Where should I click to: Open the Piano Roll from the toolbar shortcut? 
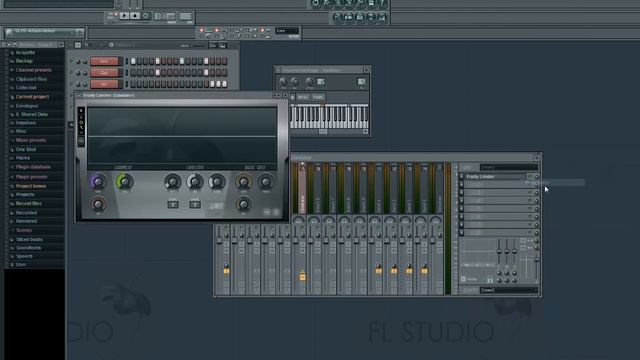coord(359,17)
